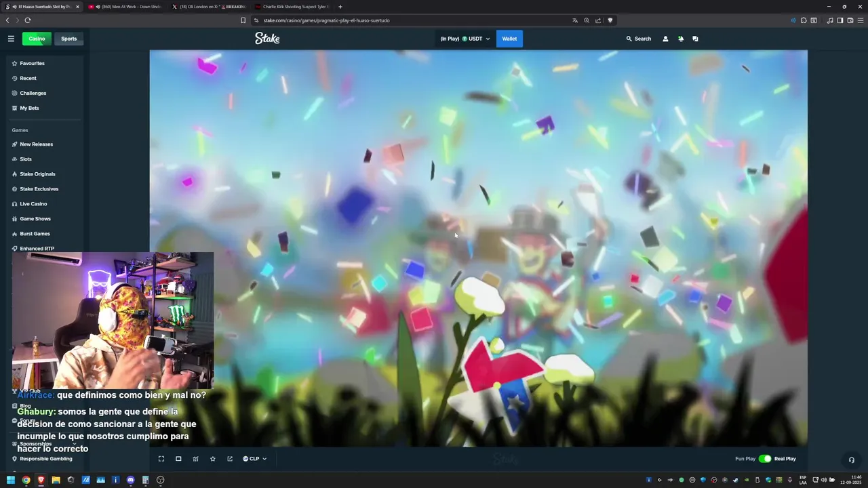Open the media control music icon
The height and width of the screenshot is (488, 868).
(830, 20)
